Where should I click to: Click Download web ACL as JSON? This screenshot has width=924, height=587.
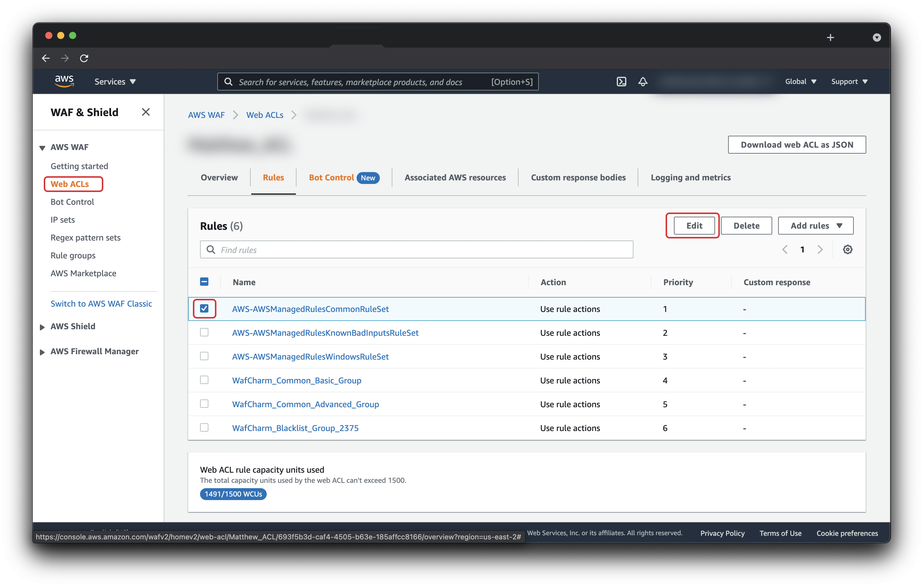(x=797, y=145)
